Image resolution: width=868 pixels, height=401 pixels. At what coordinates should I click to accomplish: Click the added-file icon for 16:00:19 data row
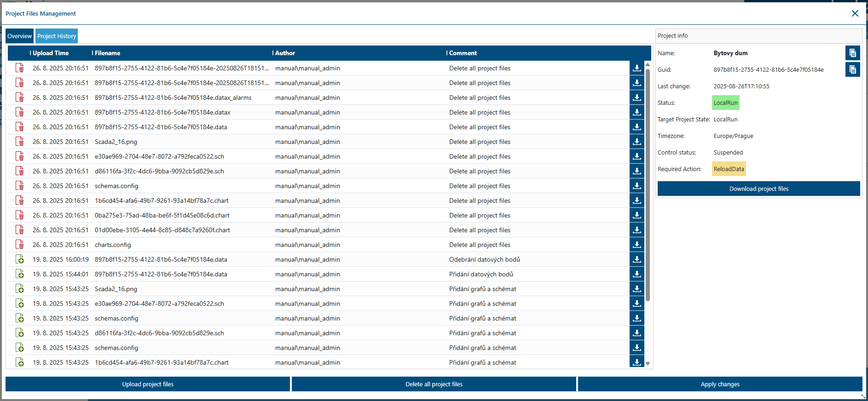pos(20,259)
